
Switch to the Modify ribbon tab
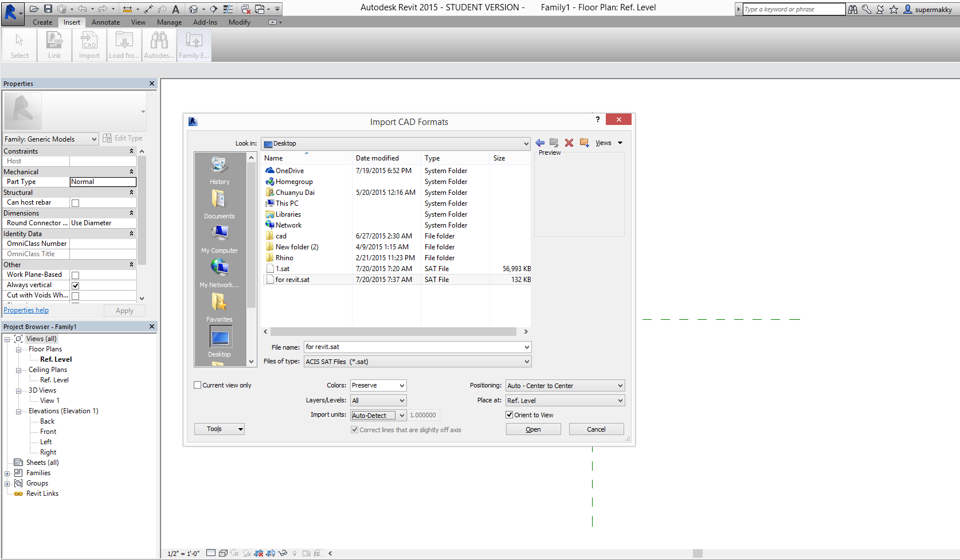tap(240, 22)
